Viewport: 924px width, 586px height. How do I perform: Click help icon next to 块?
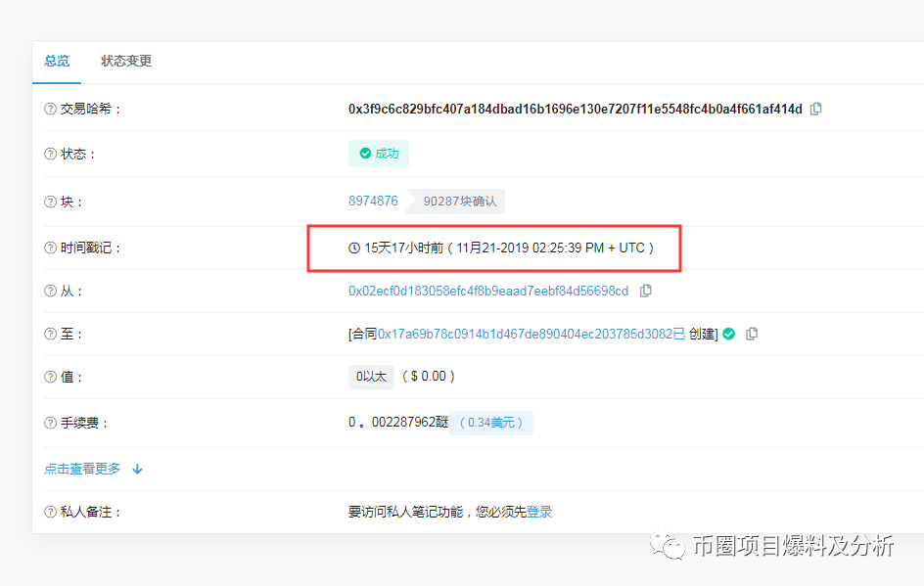click(x=50, y=202)
